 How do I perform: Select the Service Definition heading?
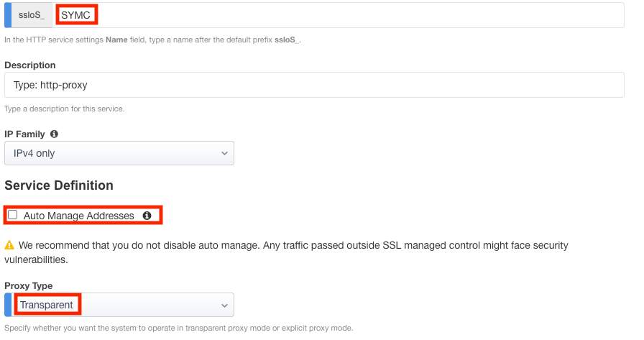point(59,185)
